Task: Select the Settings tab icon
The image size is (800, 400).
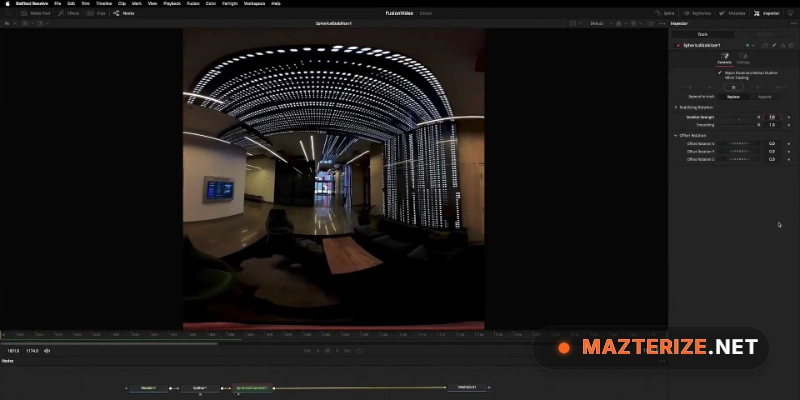Action: coord(743,56)
